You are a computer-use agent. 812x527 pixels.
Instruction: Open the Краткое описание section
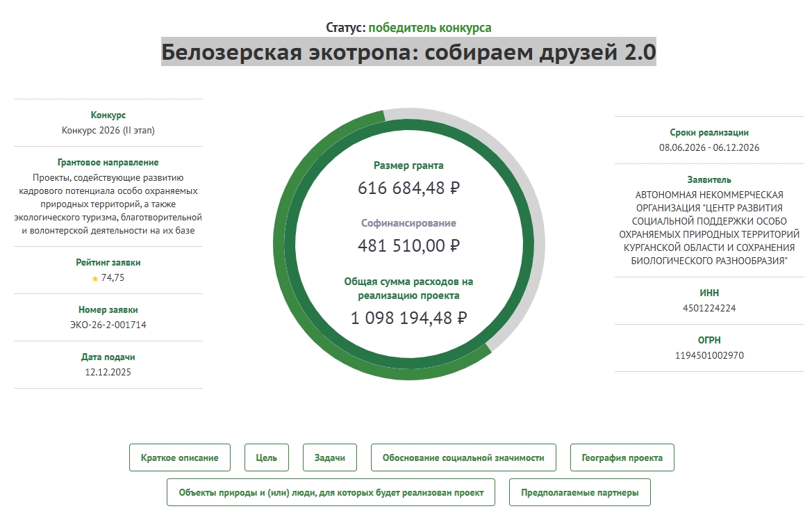[x=179, y=457]
